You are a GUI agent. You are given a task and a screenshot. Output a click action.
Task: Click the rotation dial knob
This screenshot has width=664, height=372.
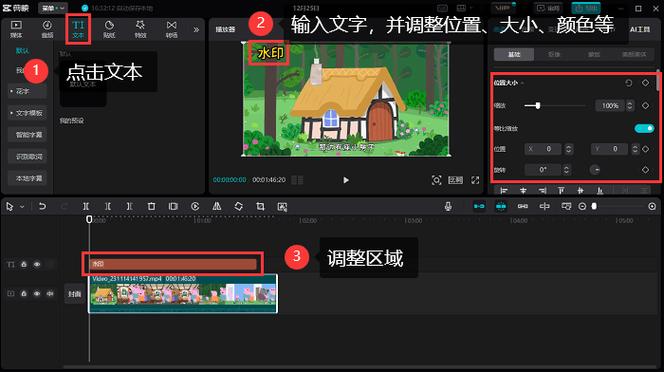[x=595, y=170]
